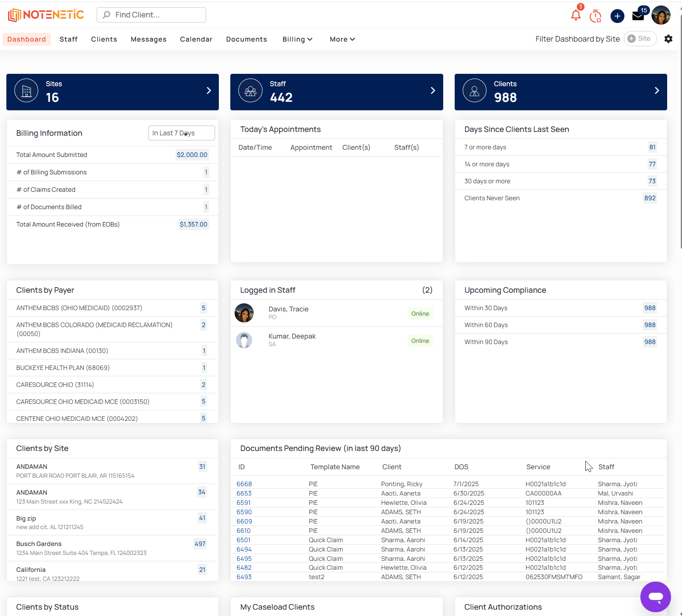Expand the Billing menu dropdown

coord(297,39)
